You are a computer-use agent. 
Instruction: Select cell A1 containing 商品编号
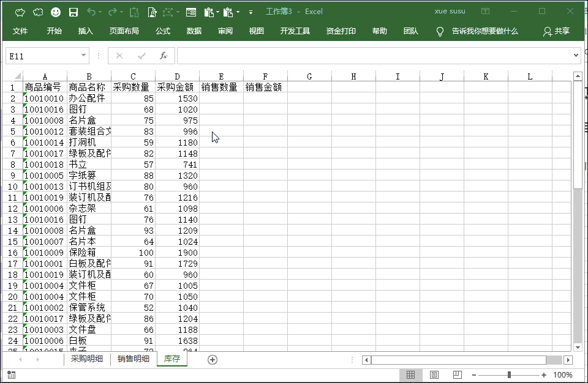(x=45, y=87)
